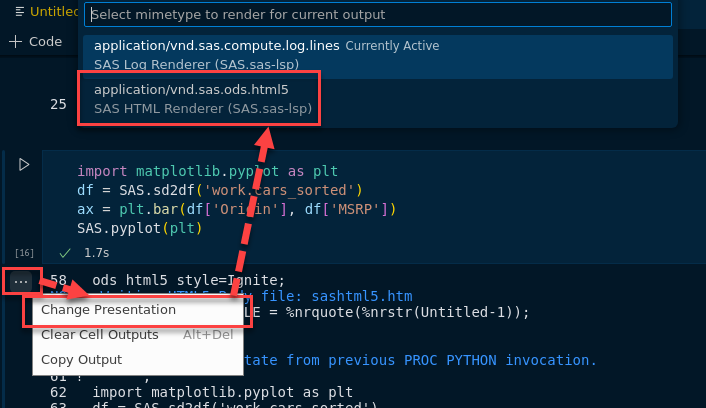Click the ods html5 style=Ignite log line
This screenshot has width=706, height=408.
(x=188, y=280)
